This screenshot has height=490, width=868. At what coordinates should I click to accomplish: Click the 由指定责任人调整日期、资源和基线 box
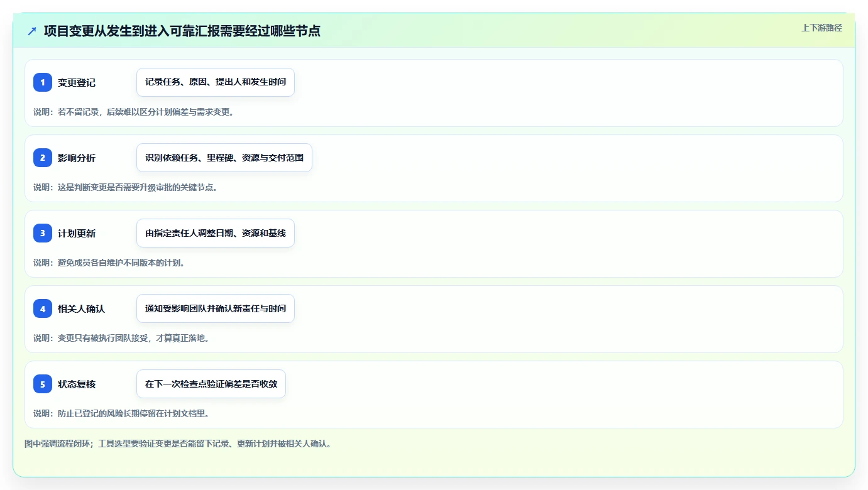216,233
